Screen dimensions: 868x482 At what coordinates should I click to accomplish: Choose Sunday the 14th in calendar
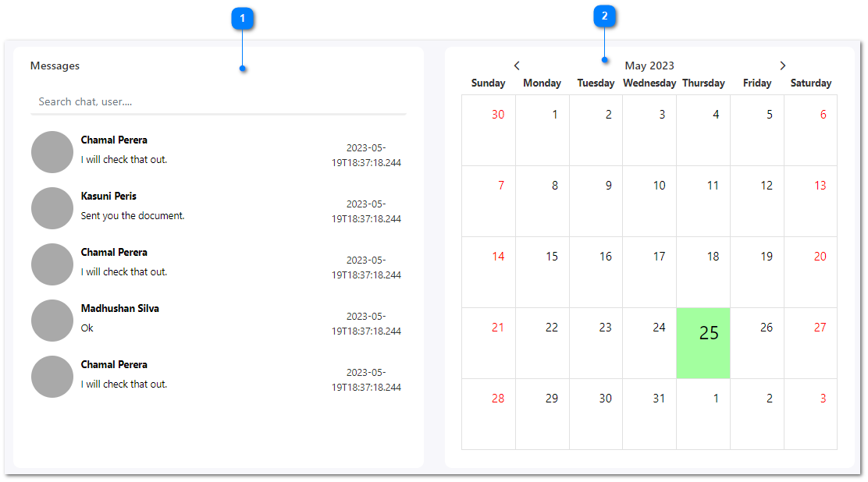(x=489, y=271)
